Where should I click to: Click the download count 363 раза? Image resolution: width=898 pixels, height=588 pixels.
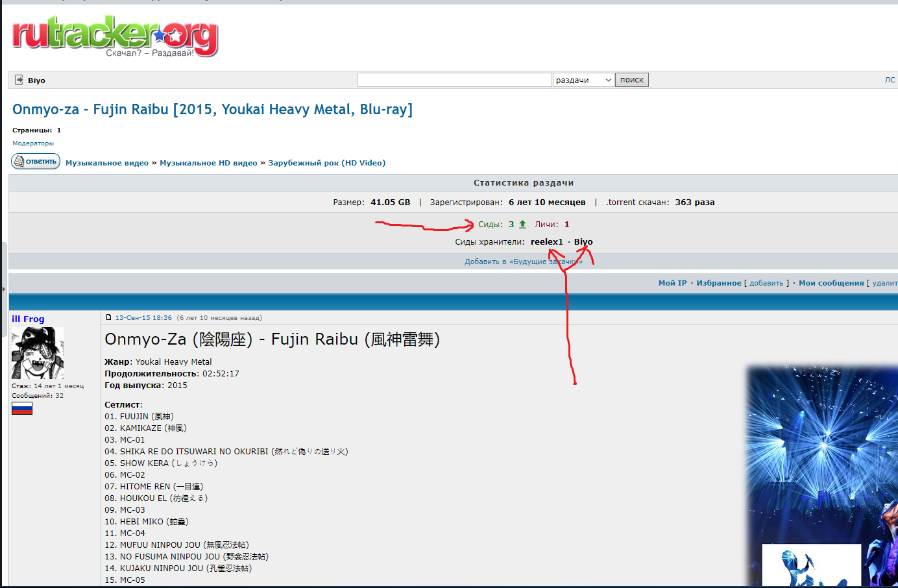694,202
